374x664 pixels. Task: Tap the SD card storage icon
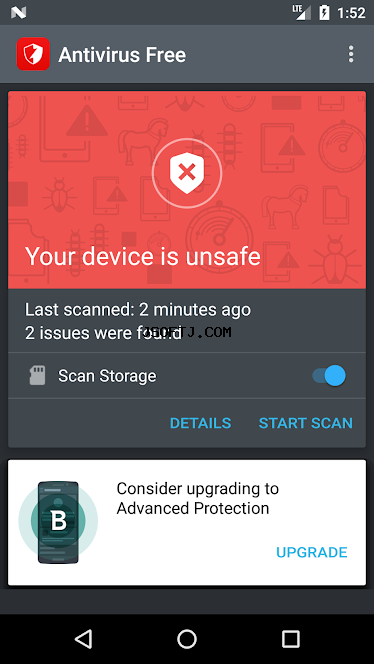38,376
